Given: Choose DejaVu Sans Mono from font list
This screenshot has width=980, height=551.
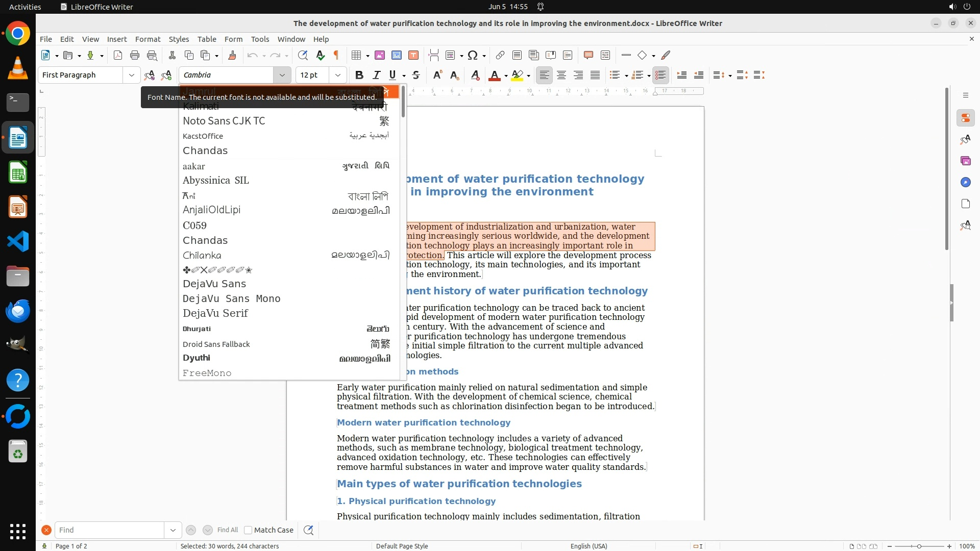Looking at the screenshot, I should point(231,298).
